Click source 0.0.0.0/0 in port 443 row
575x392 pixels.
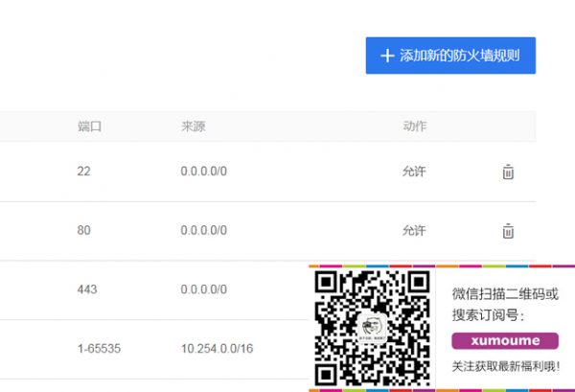[x=203, y=289]
